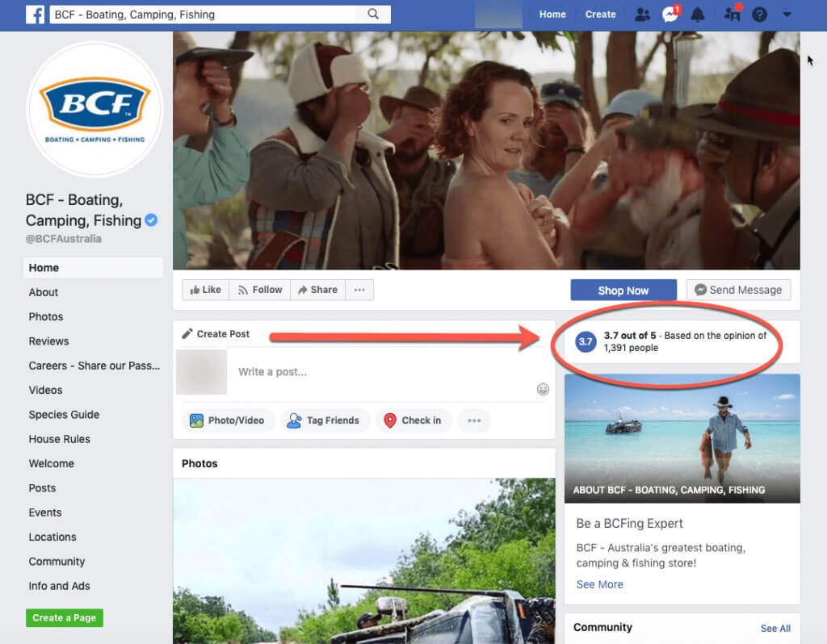Open the friends activity icon beside bell
The height and width of the screenshot is (644, 827).
point(733,14)
